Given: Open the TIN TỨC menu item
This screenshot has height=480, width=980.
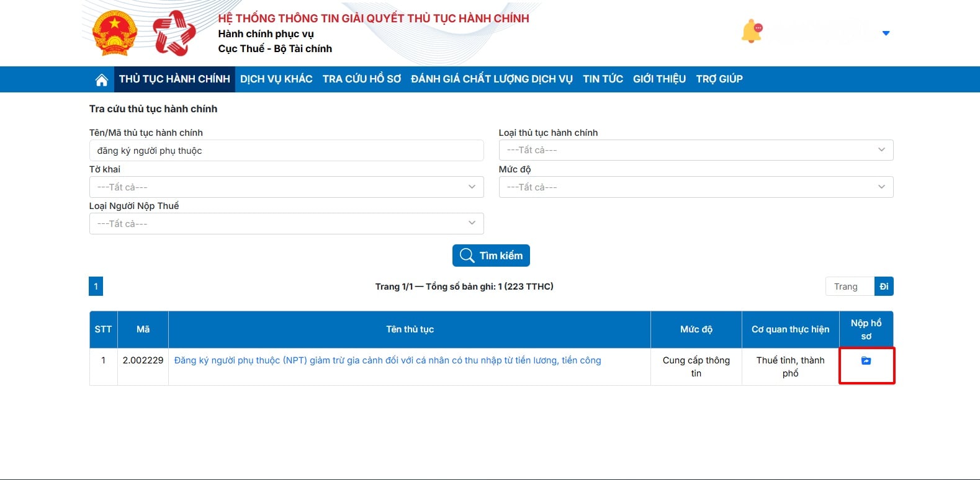Looking at the screenshot, I should point(603,79).
